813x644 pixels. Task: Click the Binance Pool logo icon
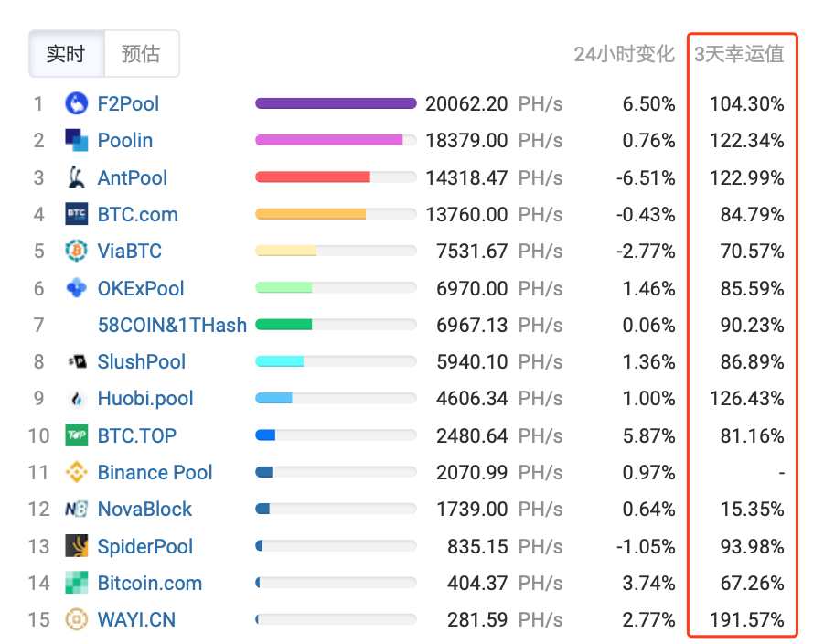[76, 472]
